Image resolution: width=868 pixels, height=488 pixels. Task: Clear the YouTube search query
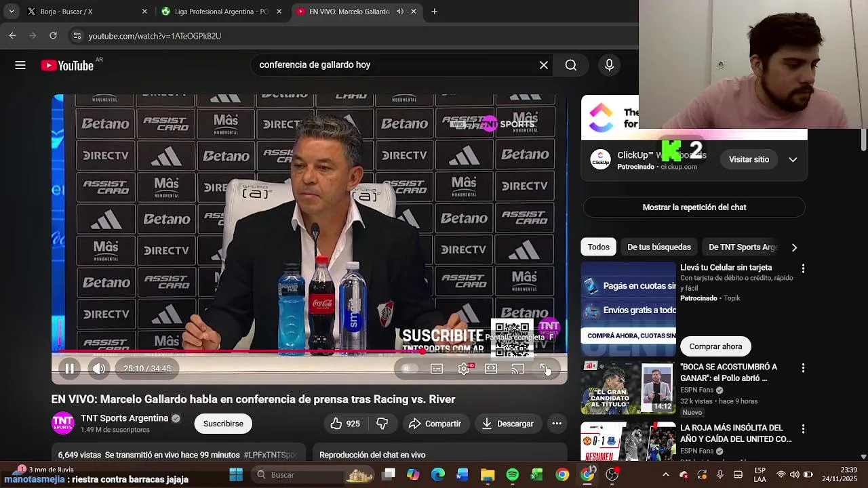tap(544, 65)
